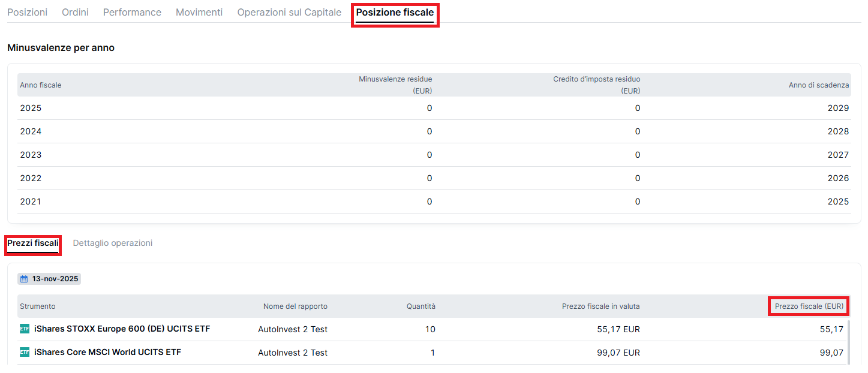Open iShares Core MSCI World UCITS ETF
The image size is (868, 373).
(107, 352)
